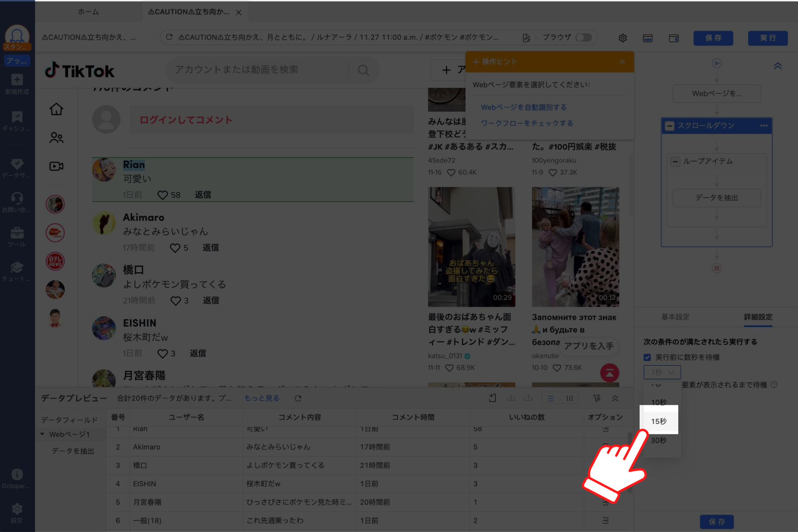Like Rian's comment heart icon

pos(163,195)
